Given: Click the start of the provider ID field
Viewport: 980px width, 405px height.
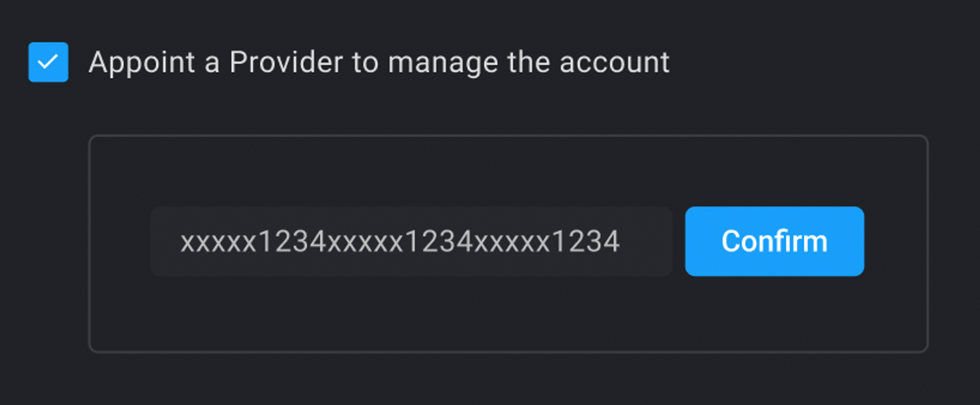Looking at the screenshot, I should pos(181,242).
